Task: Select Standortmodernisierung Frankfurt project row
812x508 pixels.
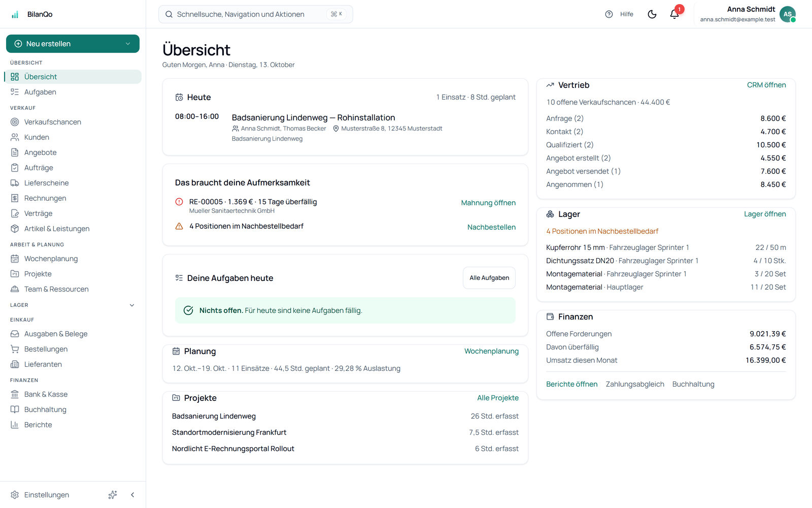Action: (x=345, y=432)
